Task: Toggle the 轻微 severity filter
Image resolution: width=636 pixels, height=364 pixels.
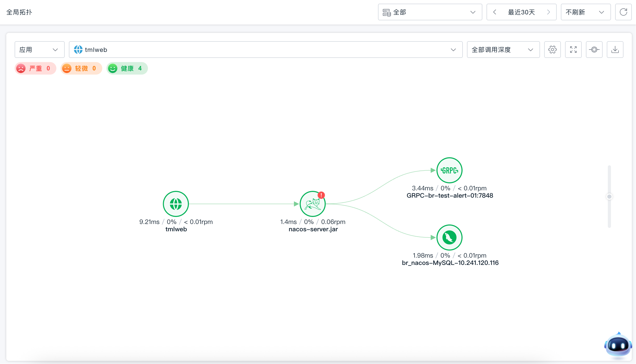Action: 81,68
